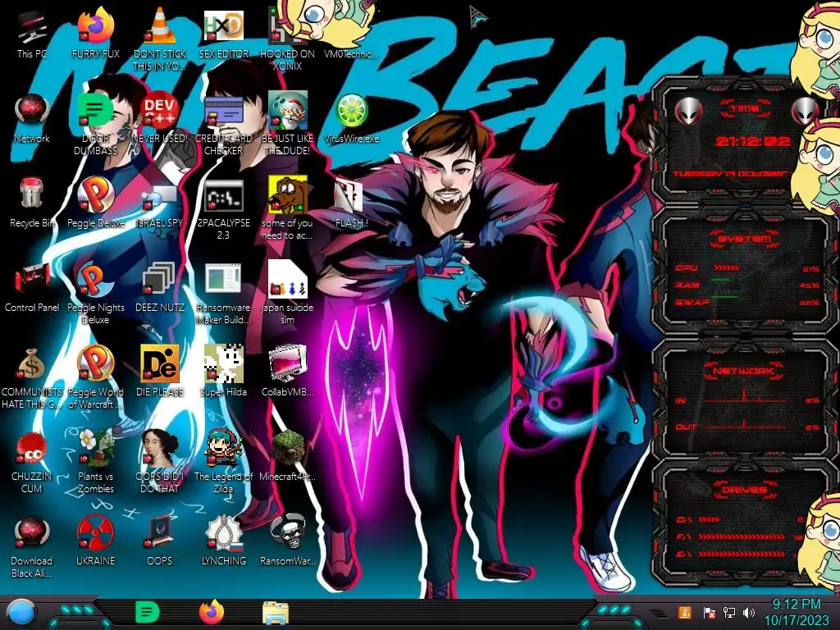Open the green chat app in the taskbar
Viewport: 840px width, 630px height.
[x=148, y=612]
